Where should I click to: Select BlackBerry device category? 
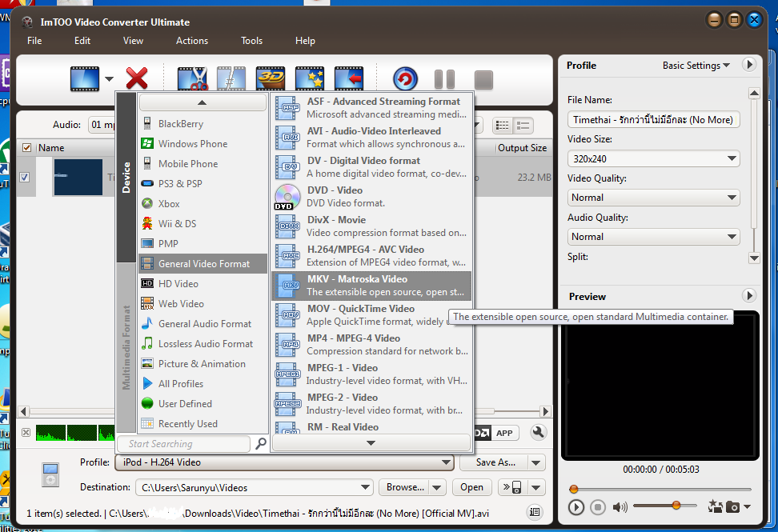203,123
